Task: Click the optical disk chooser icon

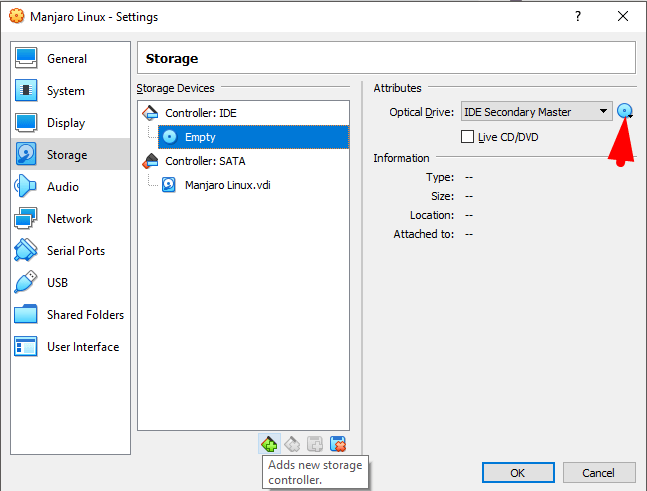Action: click(x=626, y=112)
